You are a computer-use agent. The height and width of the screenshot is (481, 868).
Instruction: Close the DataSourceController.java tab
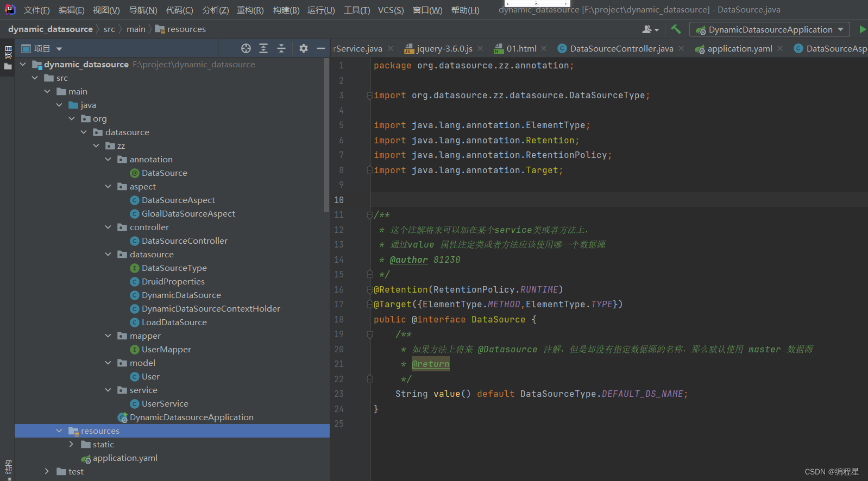pyautogui.click(x=681, y=48)
